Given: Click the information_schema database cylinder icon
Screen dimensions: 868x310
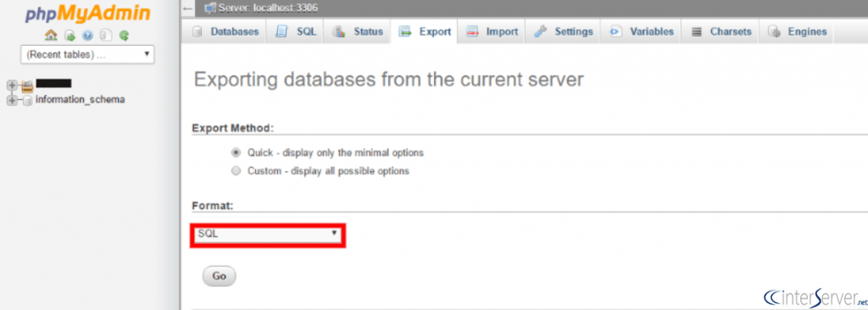Looking at the screenshot, I should (x=27, y=100).
